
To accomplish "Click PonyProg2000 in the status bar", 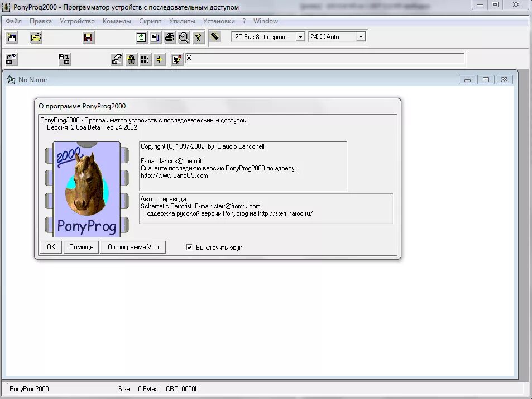I will (29, 389).
